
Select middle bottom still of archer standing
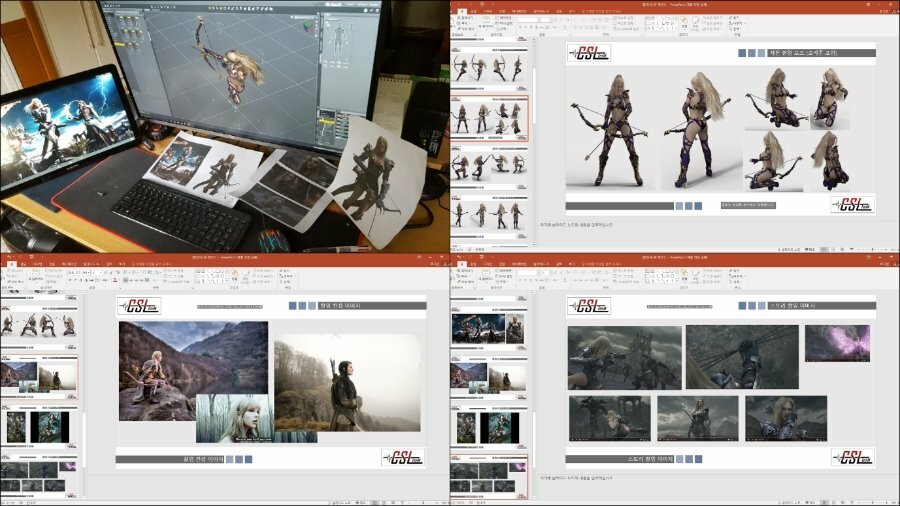point(697,419)
